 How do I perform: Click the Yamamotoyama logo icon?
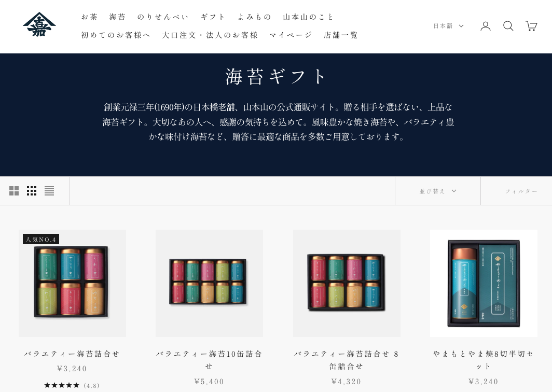point(39,25)
